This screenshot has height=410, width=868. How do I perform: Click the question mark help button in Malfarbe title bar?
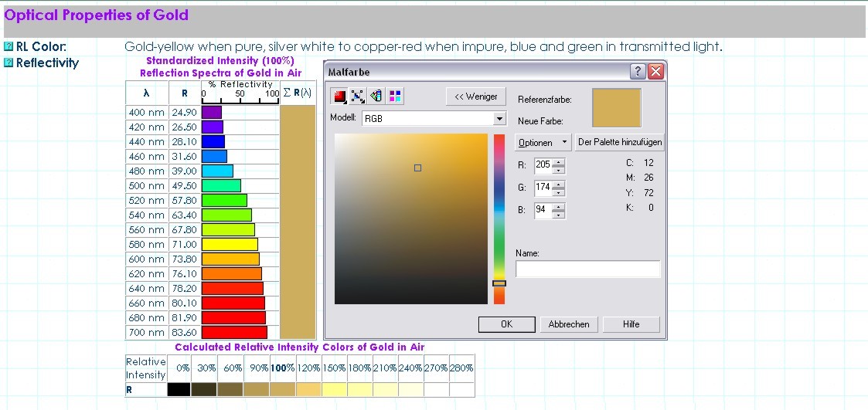point(638,72)
